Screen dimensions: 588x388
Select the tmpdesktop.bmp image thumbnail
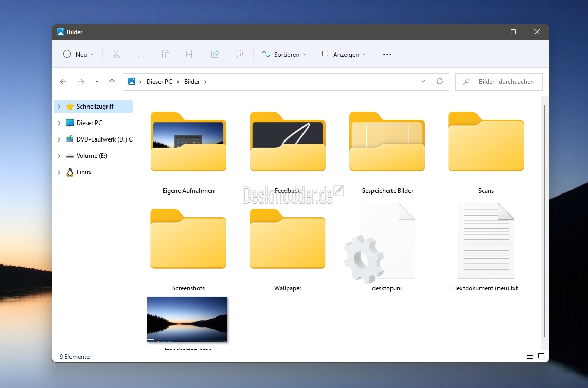coord(187,320)
